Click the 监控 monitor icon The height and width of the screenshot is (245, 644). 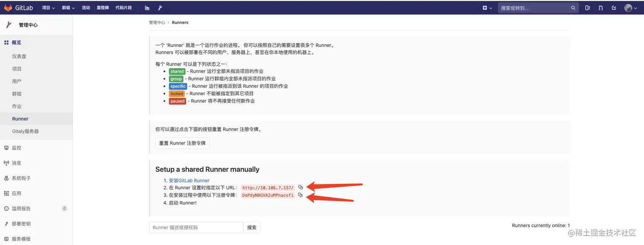pos(6,148)
